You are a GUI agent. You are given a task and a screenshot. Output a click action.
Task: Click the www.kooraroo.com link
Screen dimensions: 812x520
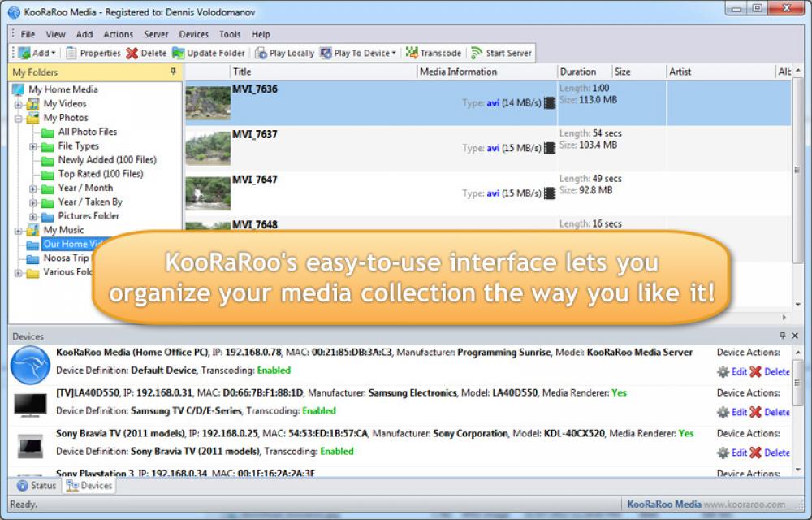coord(743,505)
